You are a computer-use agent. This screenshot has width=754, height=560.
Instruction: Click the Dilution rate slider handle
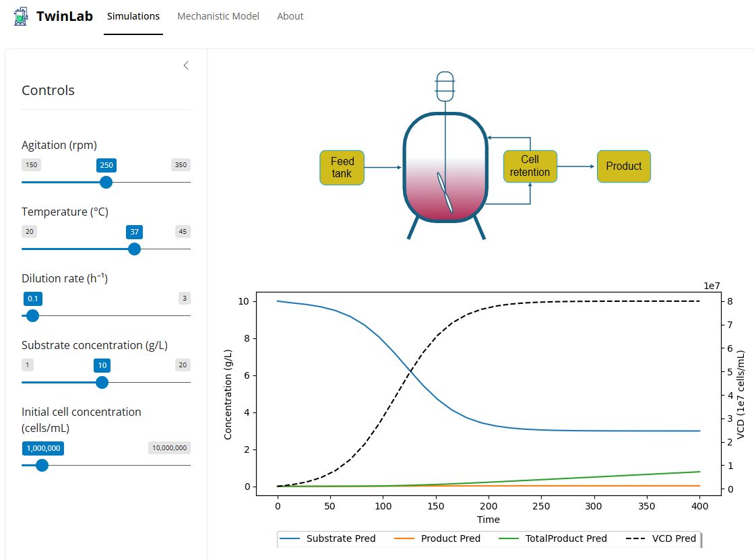pyautogui.click(x=32, y=315)
